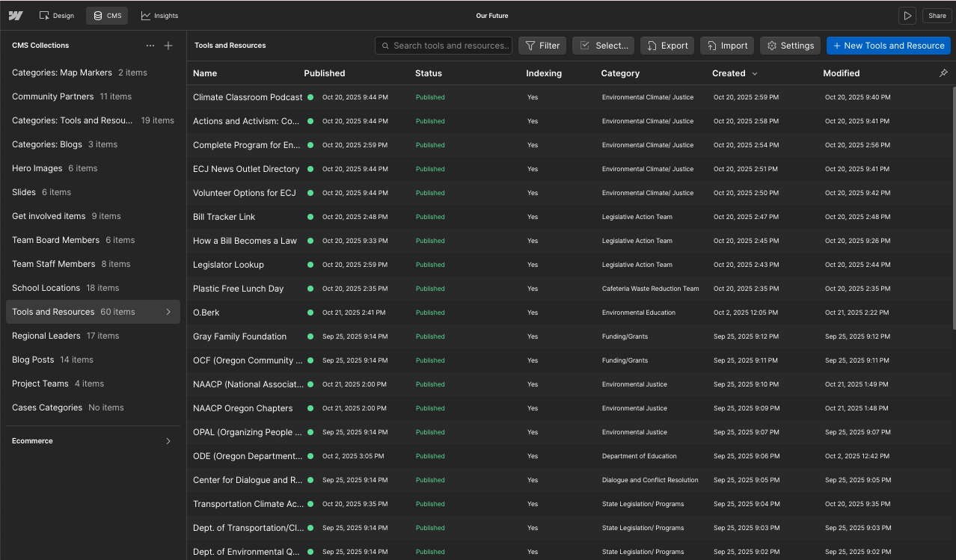Image resolution: width=956 pixels, height=560 pixels.
Task: Open How a Bill Becomes a Law item
Action: (x=245, y=241)
